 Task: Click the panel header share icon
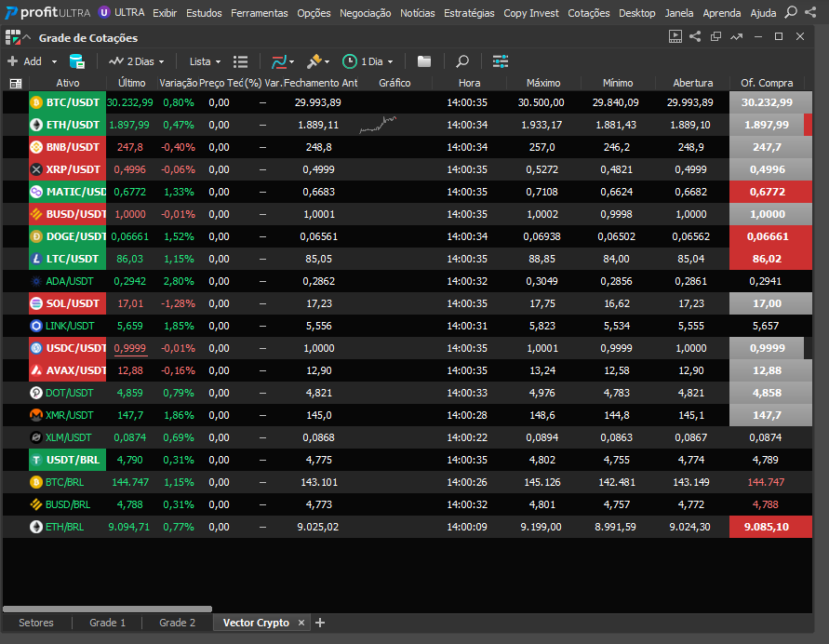click(x=695, y=36)
